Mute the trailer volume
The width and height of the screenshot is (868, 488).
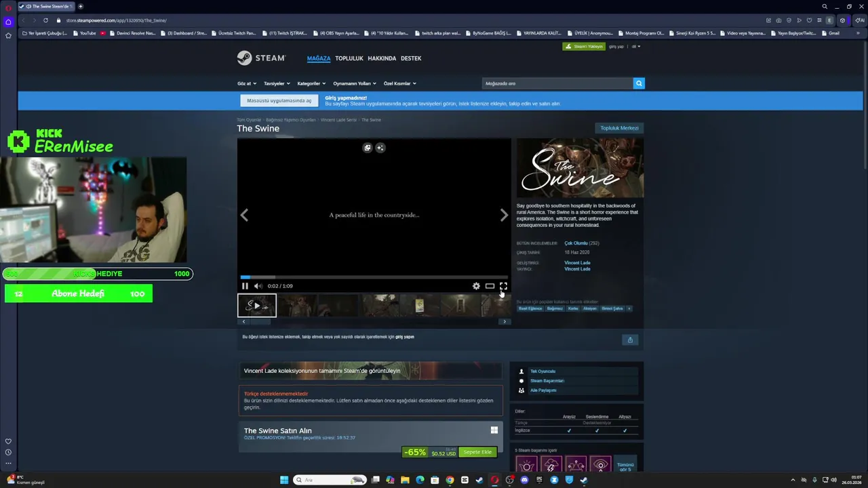point(258,286)
